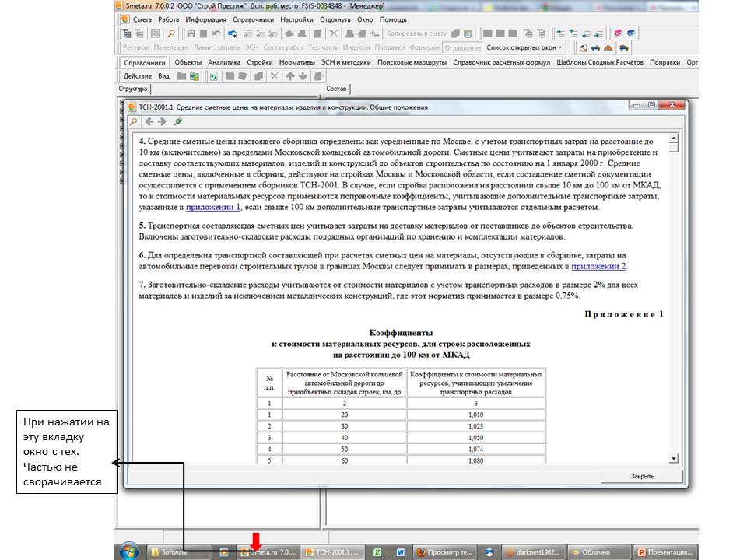The width and height of the screenshot is (747, 560).
Task: Open Software folder in taskbar
Action: pyautogui.click(x=177, y=552)
